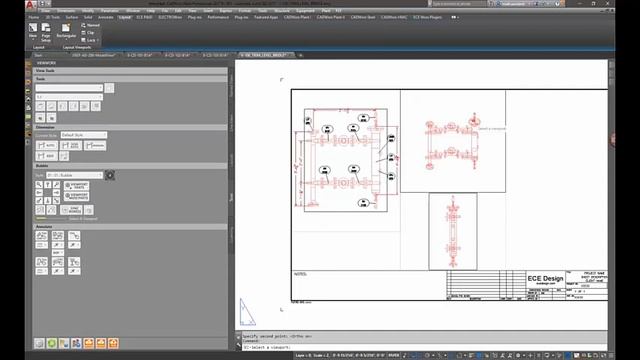The width and height of the screenshot is (640, 360).
Task: Click the small icon next to EDIT
Action: tap(64, 156)
